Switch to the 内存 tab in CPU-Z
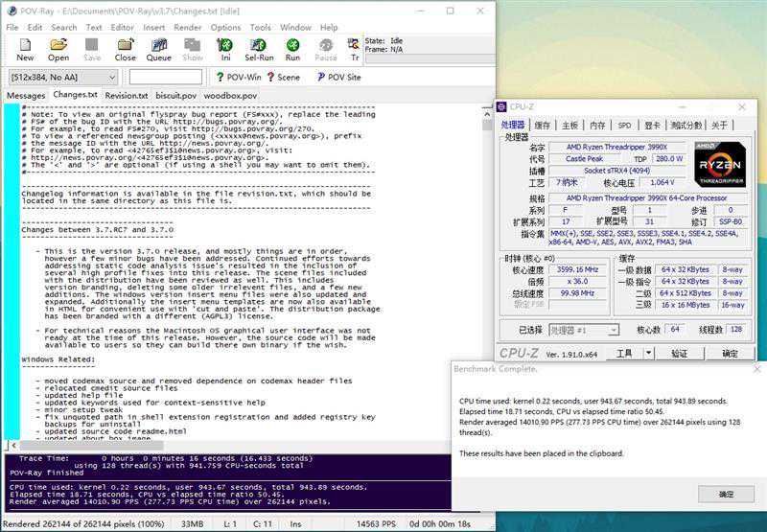This screenshot has width=767, height=532. coord(597,125)
